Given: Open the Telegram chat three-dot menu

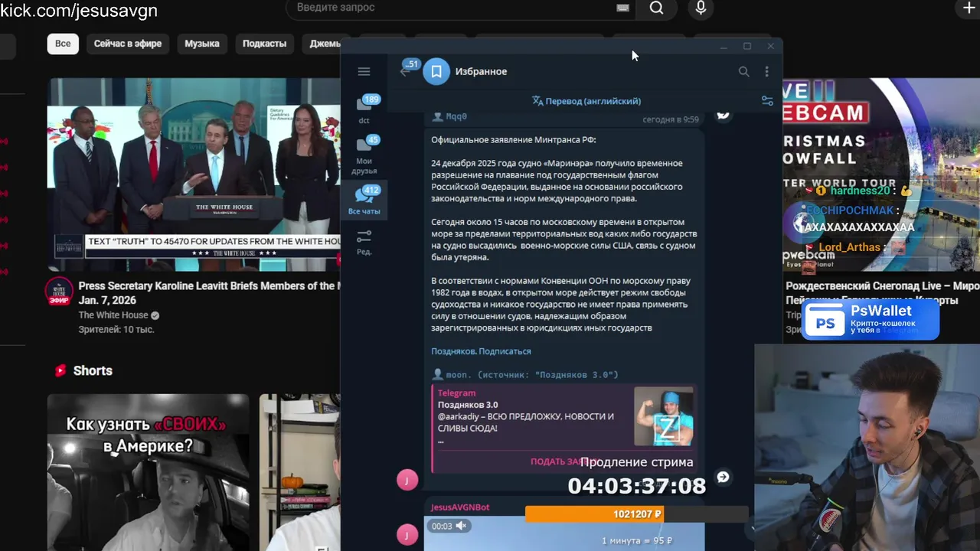Looking at the screenshot, I should point(766,71).
